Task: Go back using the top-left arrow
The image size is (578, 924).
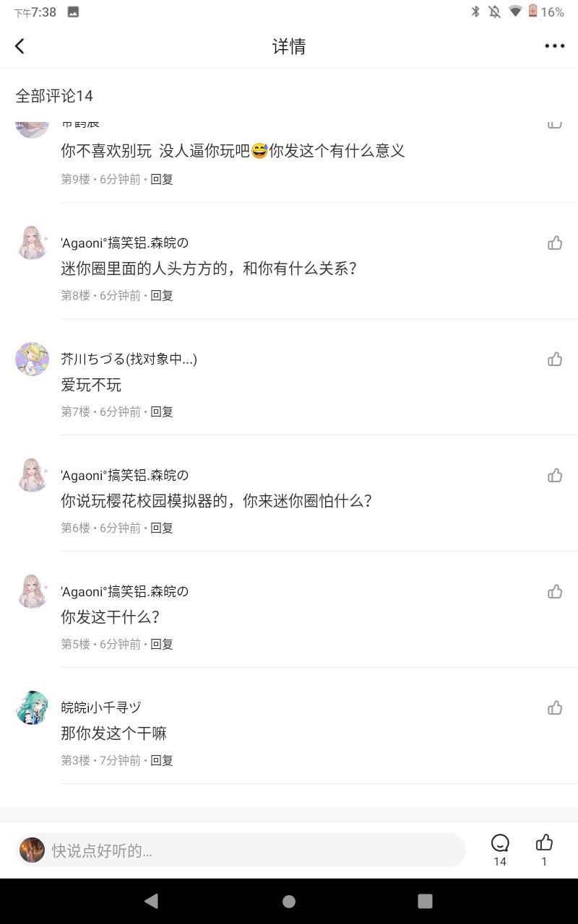Action: coord(20,46)
